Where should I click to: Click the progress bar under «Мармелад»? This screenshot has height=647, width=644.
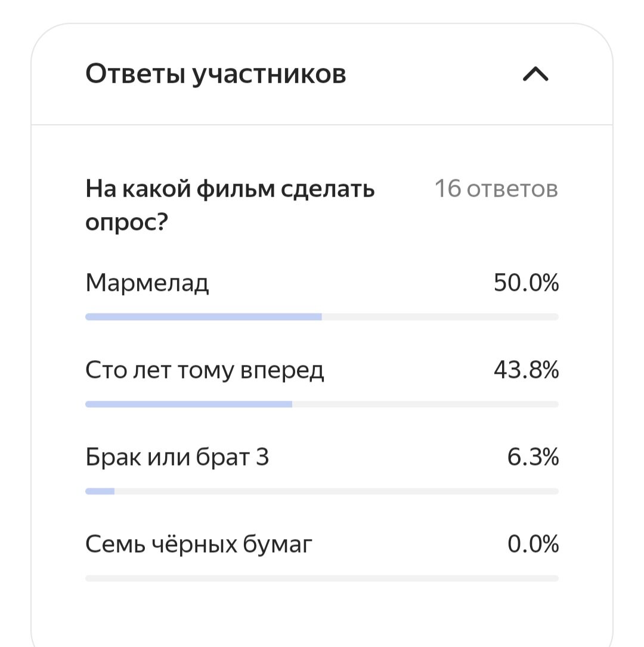(x=322, y=317)
